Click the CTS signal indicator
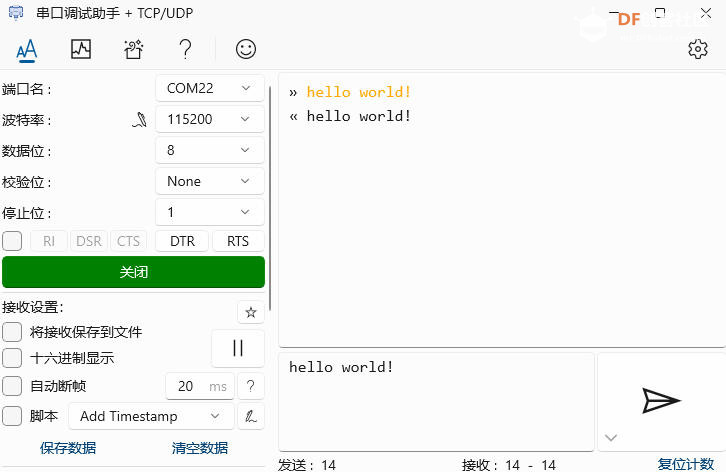This screenshot has height=472, width=726. tap(128, 241)
